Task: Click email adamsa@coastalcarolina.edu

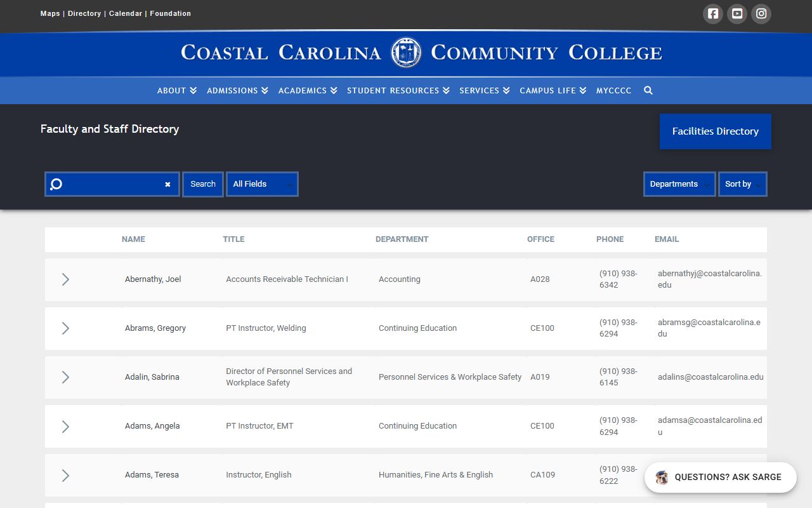Action: 710,426
